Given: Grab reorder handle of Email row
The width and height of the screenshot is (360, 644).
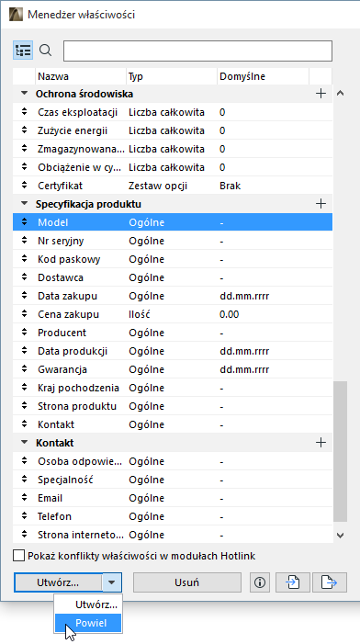Looking at the screenshot, I should coord(24,498).
